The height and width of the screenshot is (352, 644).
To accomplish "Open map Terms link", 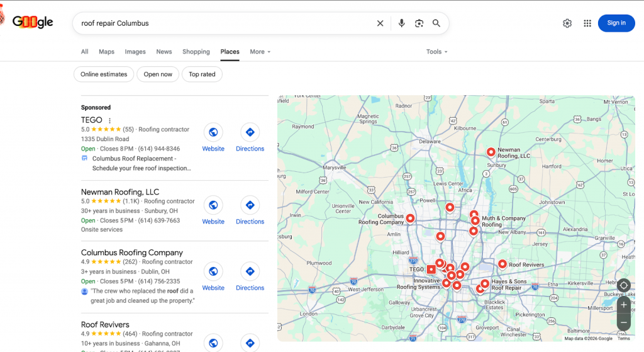I will tap(623, 338).
